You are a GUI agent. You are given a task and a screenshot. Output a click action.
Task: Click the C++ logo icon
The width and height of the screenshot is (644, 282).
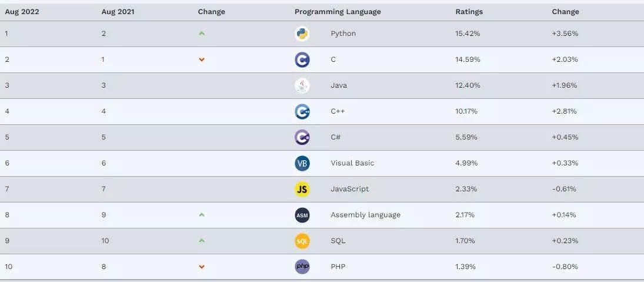tap(302, 111)
